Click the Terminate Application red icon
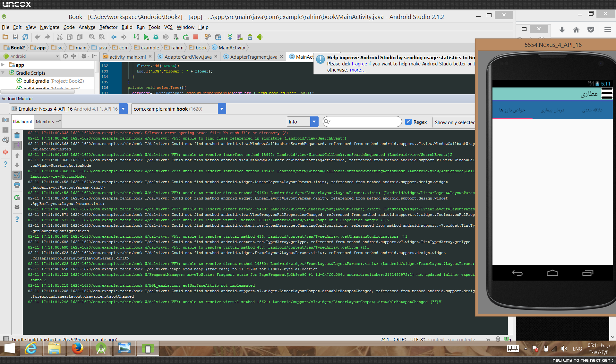The height and width of the screenshot is (364, 616). coord(5,152)
